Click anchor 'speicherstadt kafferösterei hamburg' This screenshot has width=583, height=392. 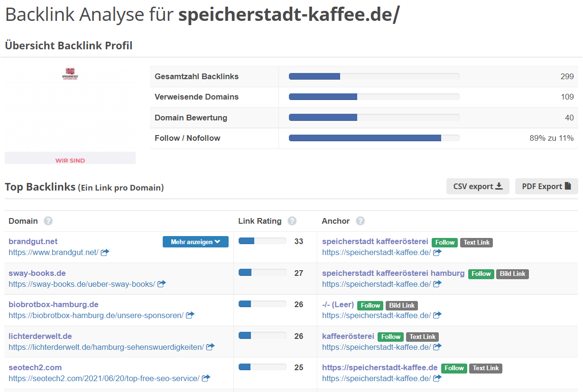pos(393,273)
